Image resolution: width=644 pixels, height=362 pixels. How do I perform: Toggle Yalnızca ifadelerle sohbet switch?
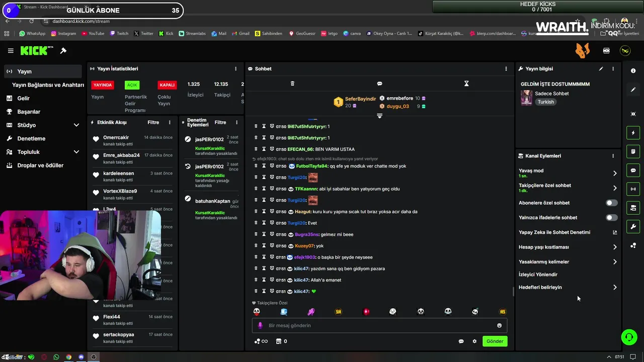coord(611,218)
